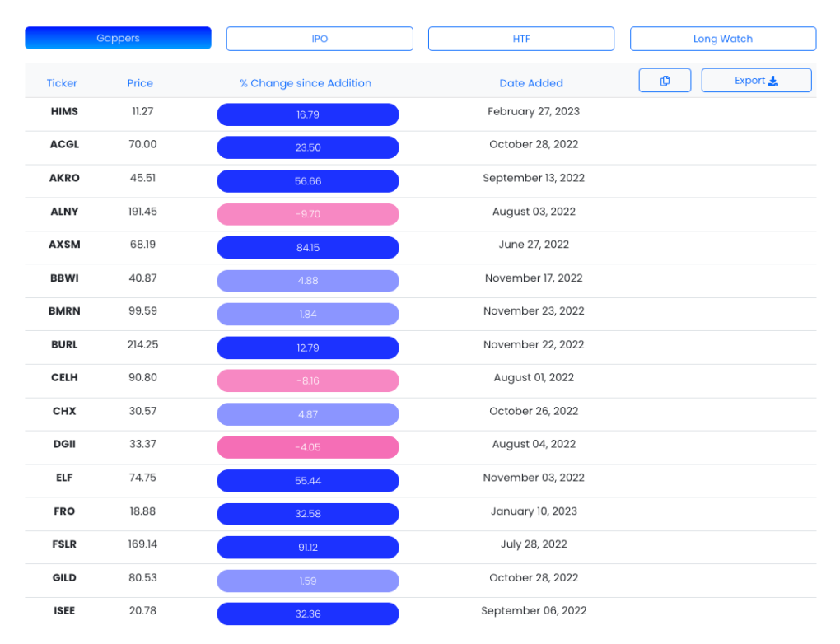Open the AKRO ticker row
Viewport: 840px width, 644px height.
[64, 178]
